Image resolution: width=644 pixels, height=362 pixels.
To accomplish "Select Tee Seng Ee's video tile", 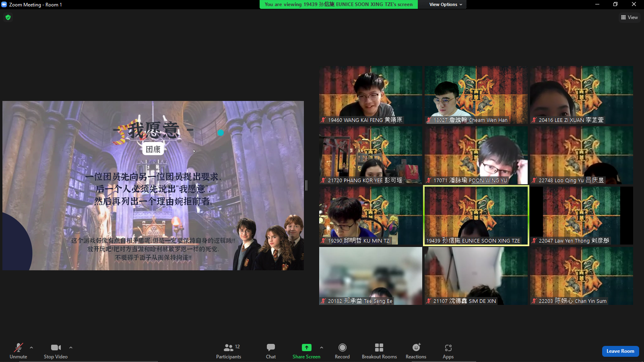I will coord(371,276).
